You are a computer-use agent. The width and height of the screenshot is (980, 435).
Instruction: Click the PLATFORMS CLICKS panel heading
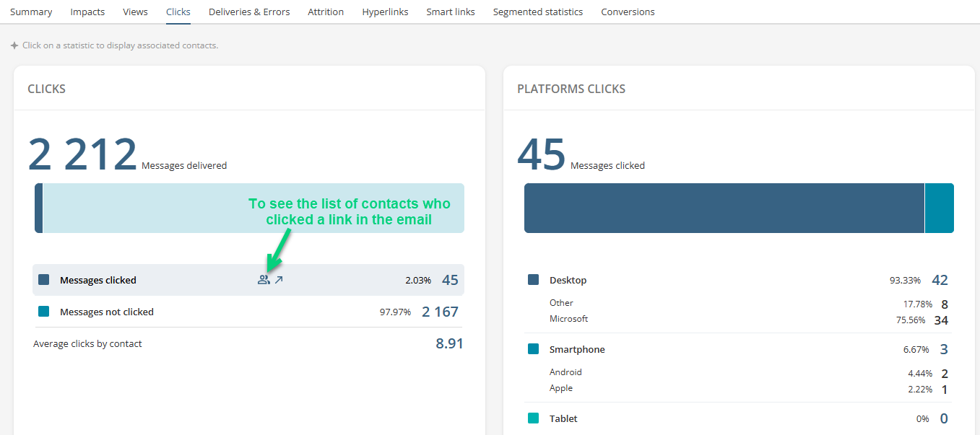(571, 89)
